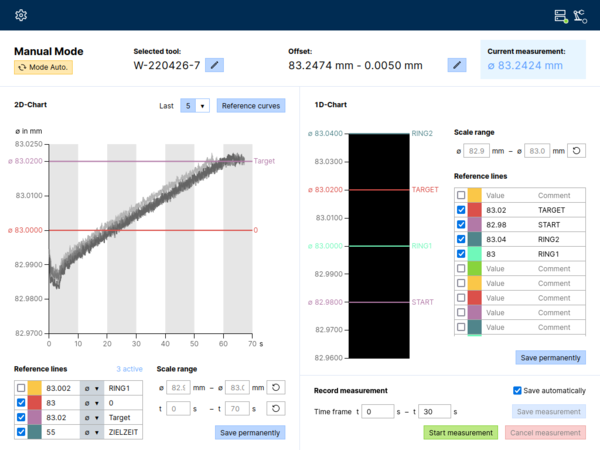The height and width of the screenshot is (450, 600).
Task: Toggle Save automatically checkbox
Action: click(x=517, y=390)
